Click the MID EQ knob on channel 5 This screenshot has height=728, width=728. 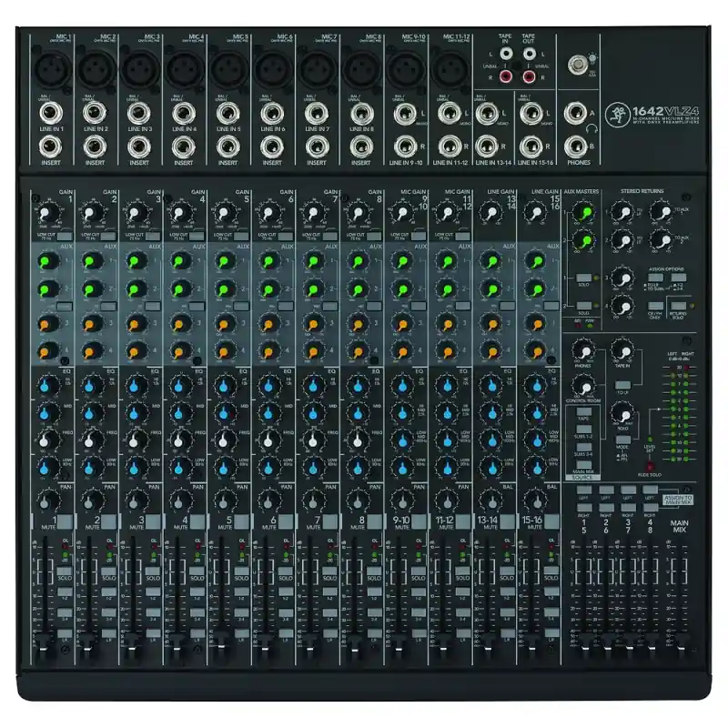coord(225,413)
